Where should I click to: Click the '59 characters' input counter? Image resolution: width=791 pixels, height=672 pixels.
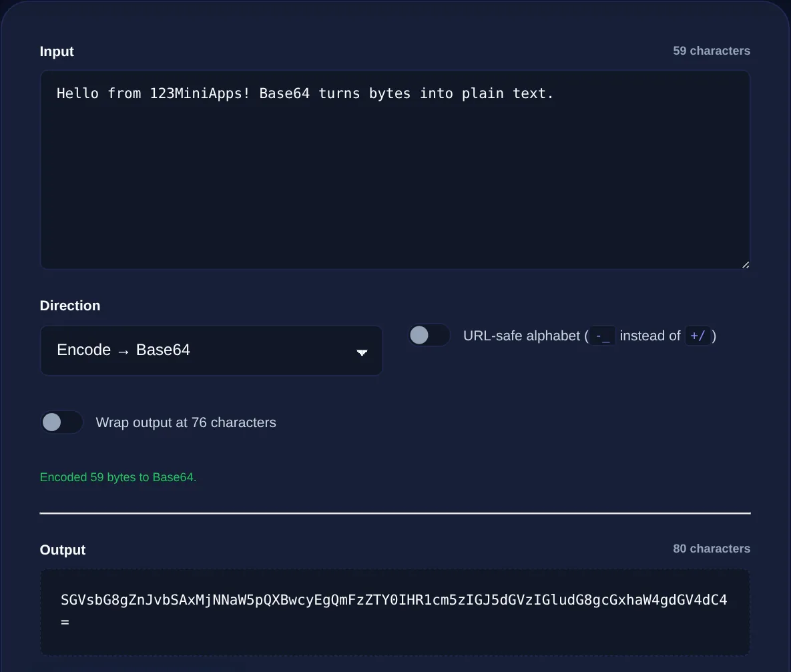[712, 51]
